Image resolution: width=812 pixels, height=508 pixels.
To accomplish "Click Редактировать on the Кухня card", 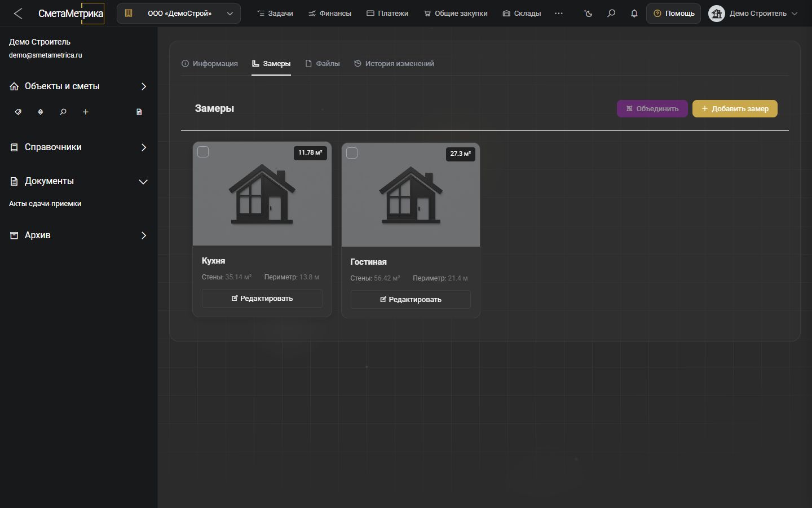I will pos(262,299).
